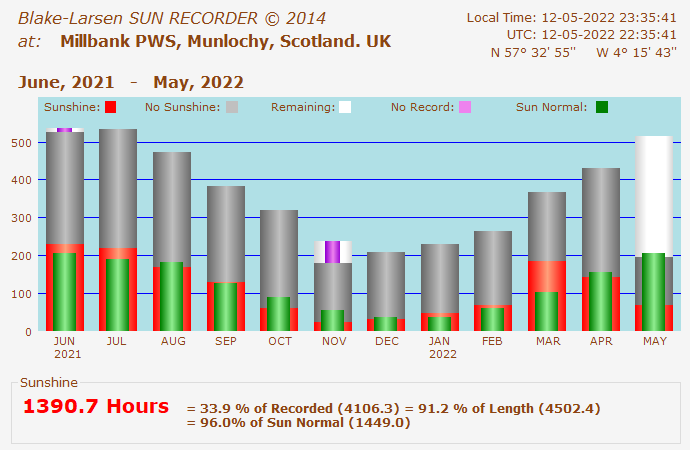
Task: Select the FEB month label
Action: pos(492,341)
